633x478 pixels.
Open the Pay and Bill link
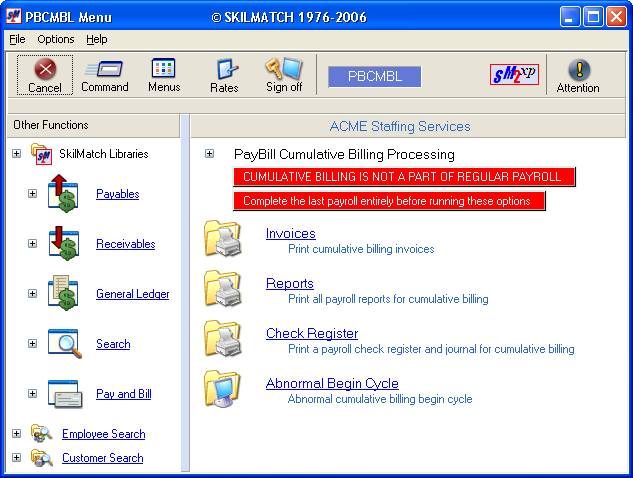(124, 394)
